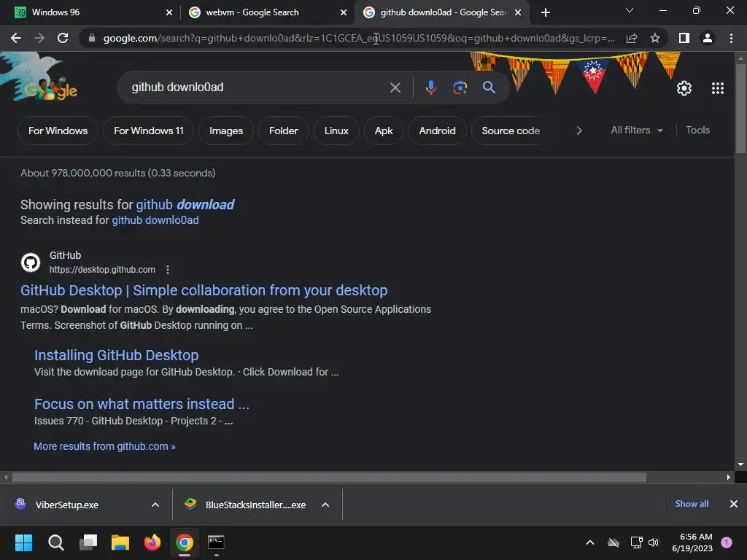Open Task View on taskbar
This screenshot has width=747, height=560.
88,542
